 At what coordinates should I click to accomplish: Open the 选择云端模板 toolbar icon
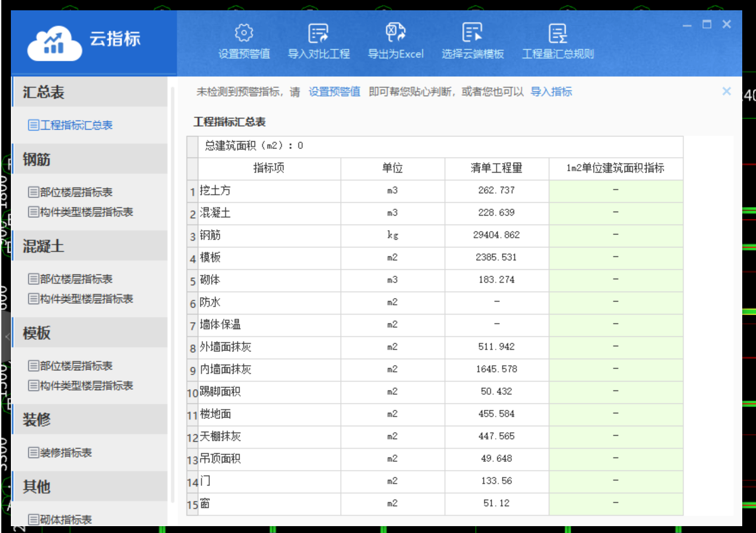[x=473, y=32]
